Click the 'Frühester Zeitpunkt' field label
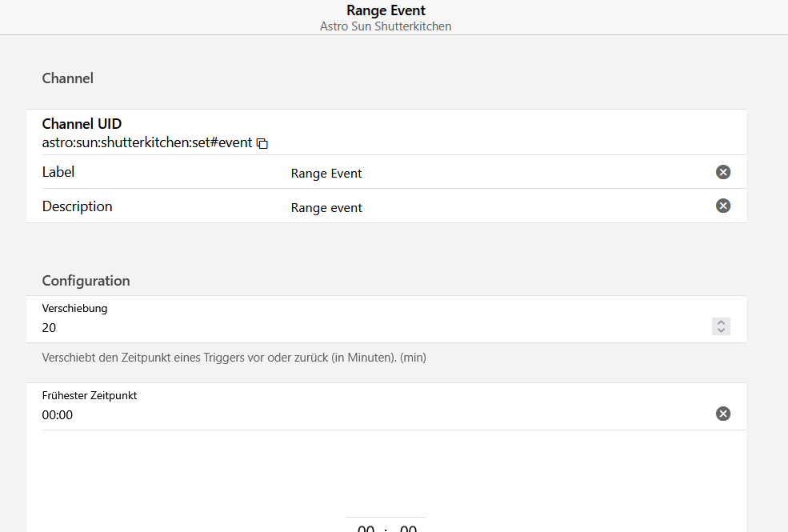 [90, 395]
